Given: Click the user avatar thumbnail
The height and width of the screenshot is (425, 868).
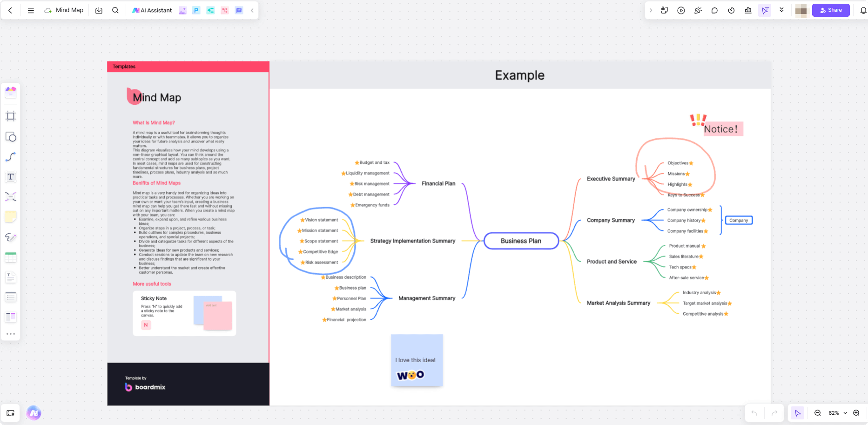Looking at the screenshot, I should tap(801, 10).
